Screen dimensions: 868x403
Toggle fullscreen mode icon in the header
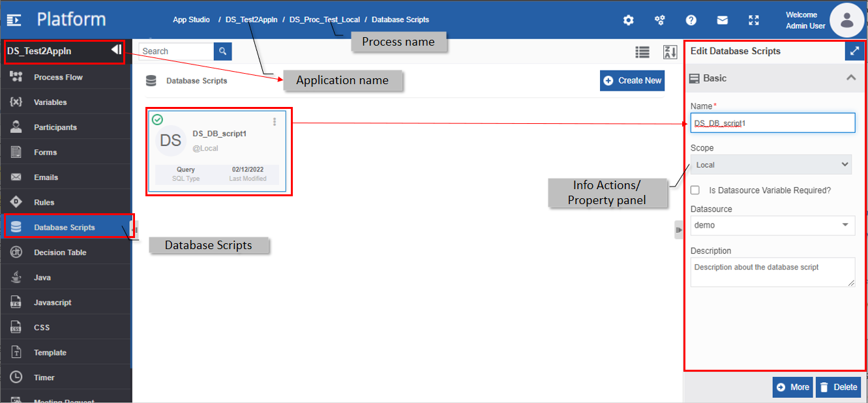click(x=754, y=20)
